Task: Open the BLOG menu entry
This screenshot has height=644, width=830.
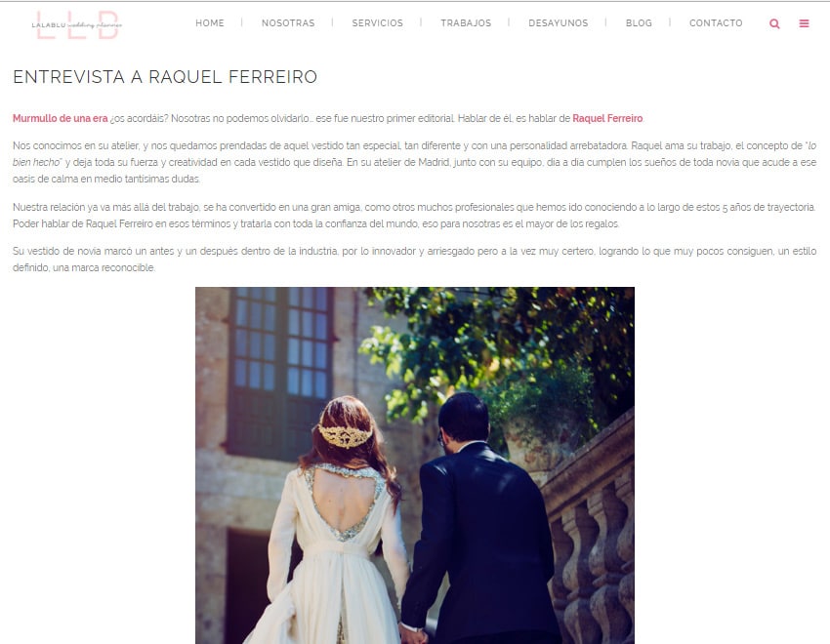Action: tap(639, 22)
